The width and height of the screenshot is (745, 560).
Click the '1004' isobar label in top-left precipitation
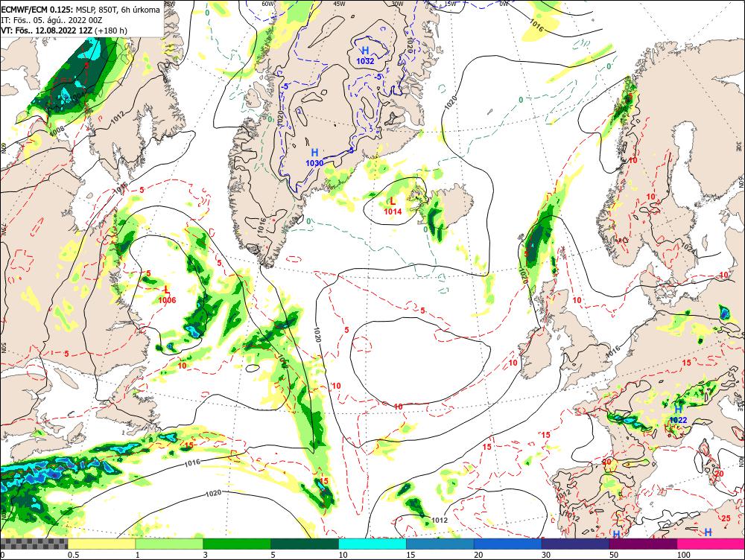pos(77,96)
